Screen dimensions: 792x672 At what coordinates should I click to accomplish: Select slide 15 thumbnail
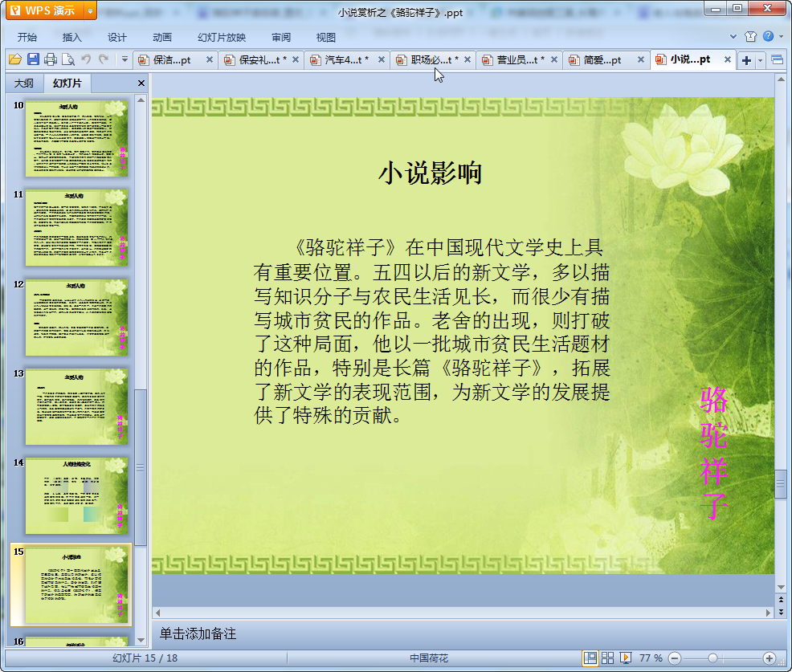[76, 585]
